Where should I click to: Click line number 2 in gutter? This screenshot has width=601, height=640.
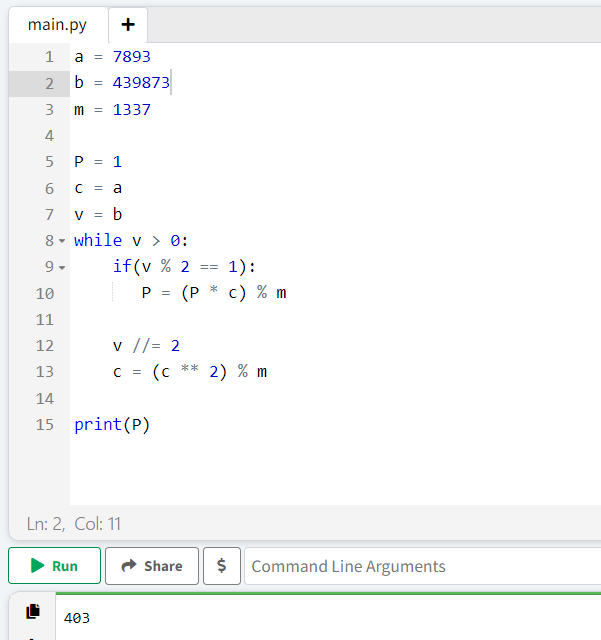click(x=49, y=83)
